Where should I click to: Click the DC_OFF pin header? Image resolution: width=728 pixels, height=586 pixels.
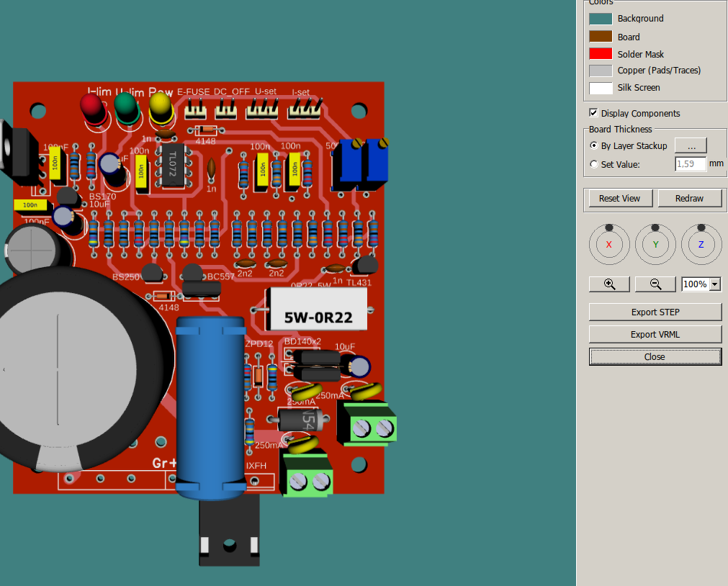pos(226,109)
